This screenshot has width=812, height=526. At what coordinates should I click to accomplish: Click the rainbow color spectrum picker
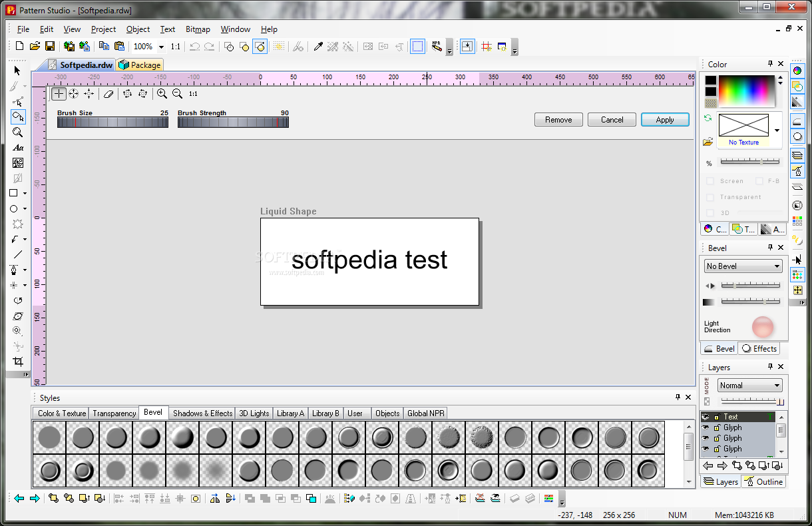tap(746, 91)
